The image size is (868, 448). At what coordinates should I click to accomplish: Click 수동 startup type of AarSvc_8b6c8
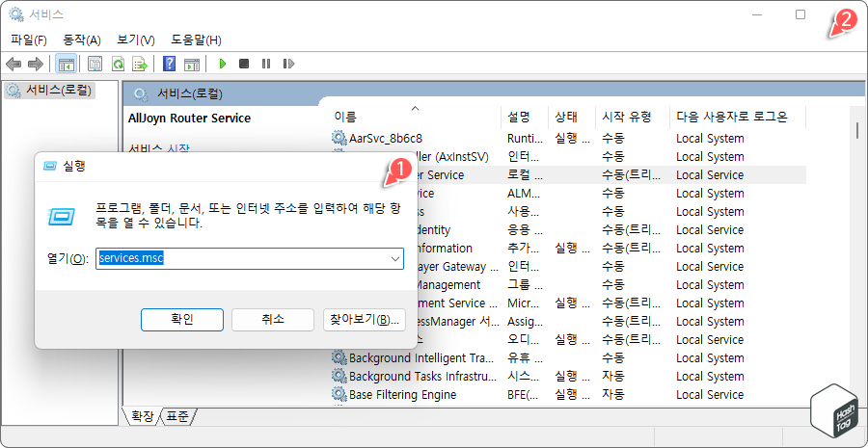tap(613, 138)
